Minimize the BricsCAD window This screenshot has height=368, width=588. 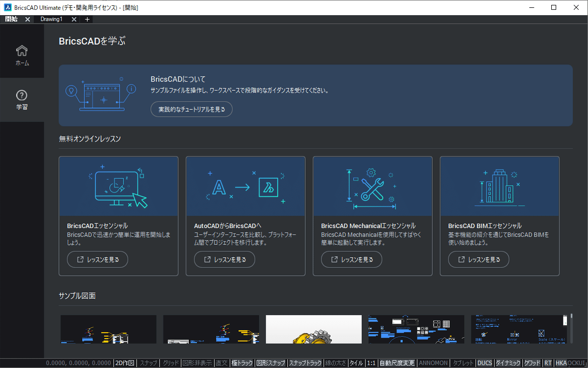click(x=532, y=7)
